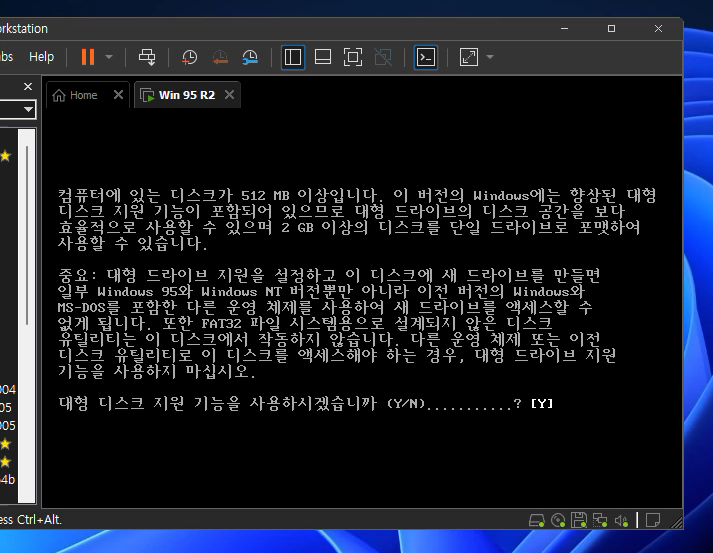Close the Home tab

pos(118,95)
